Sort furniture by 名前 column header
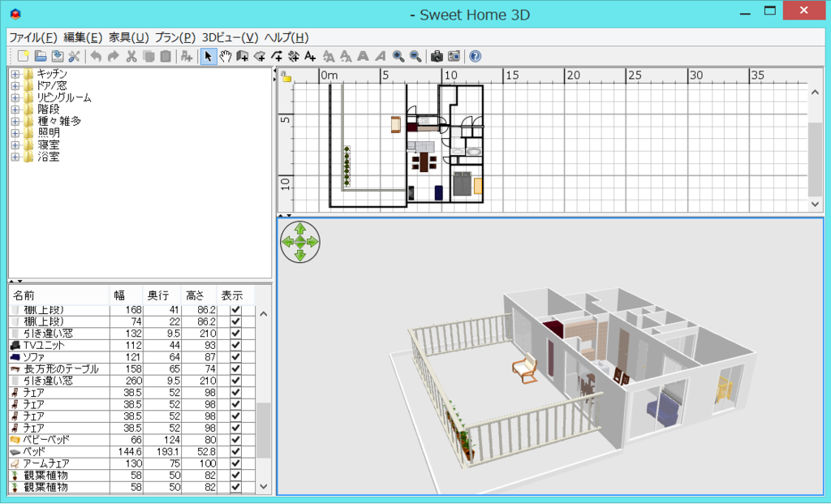Viewport: 831px width, 504px height. point(59,295)
